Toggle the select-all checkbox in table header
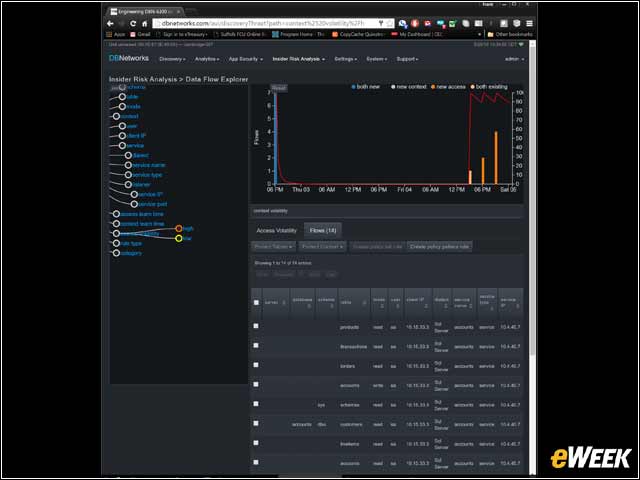Viewport: 640px width, 480px height. (256, 303)
